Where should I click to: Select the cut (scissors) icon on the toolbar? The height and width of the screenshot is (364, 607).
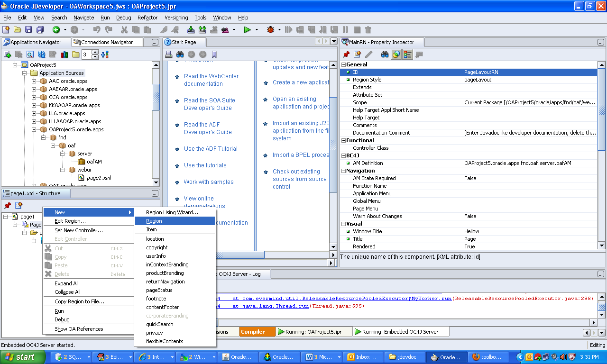[x=124, y=29]
